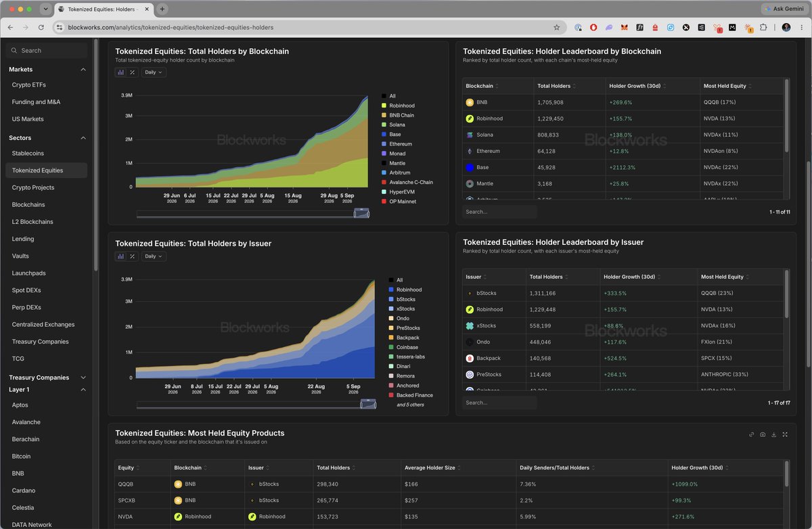Viewport: 812px width, 529px height.
Task: Switch blockchain chart to absolute bar view
Action: pyautogui.click(x=121, y=72)
